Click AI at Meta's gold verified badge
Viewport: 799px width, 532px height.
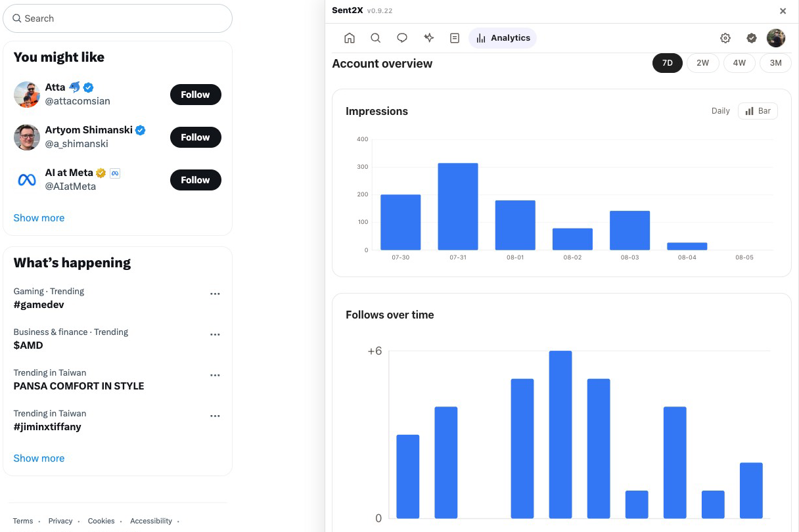point(101,173)
